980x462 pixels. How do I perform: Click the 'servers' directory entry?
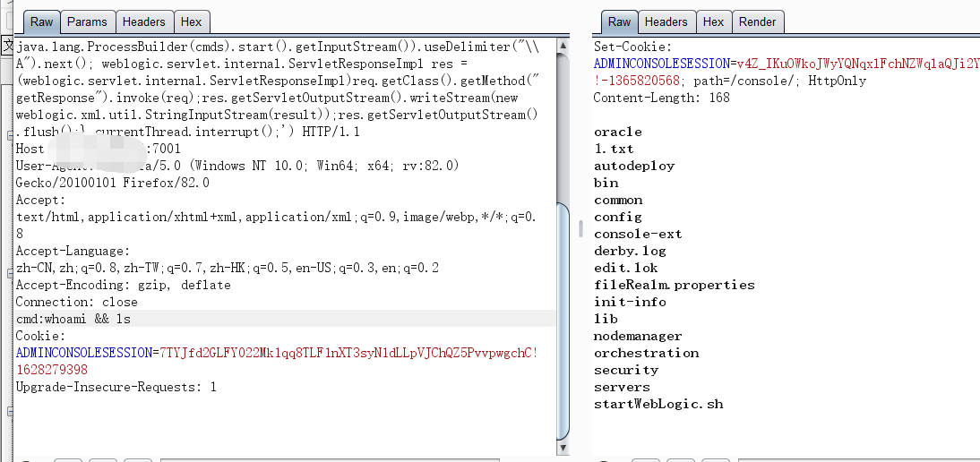click(x=622, y=387)
